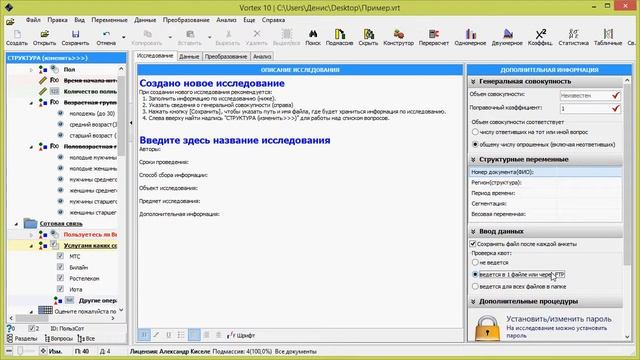The width and height of the screenshot is (640, 360).
Task: Click the Отмена undo icon
Action: click(x=106, y=34)
